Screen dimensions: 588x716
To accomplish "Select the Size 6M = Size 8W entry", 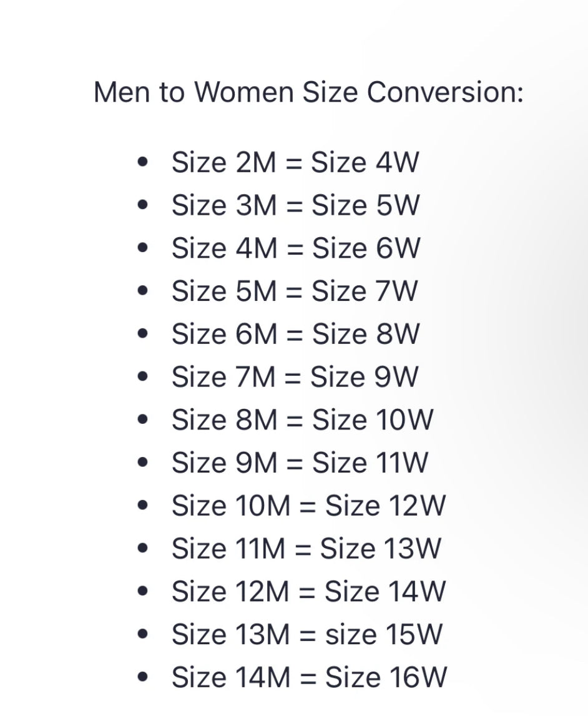I will click(x=295, y=334).
